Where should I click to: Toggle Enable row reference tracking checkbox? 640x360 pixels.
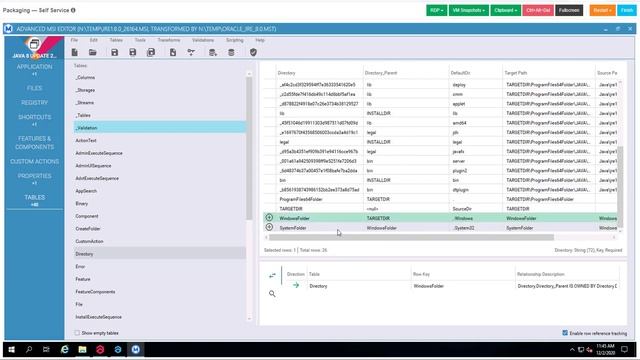pos(565,333)
